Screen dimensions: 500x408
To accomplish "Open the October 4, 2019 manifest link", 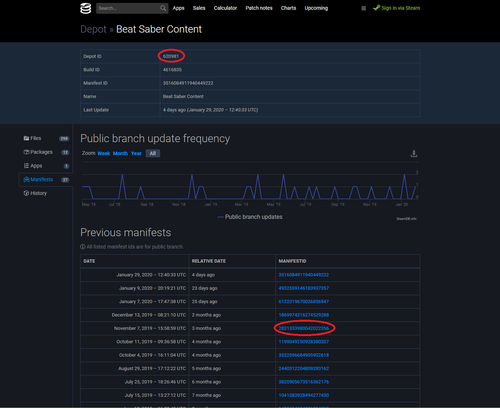I will [304, 355].
